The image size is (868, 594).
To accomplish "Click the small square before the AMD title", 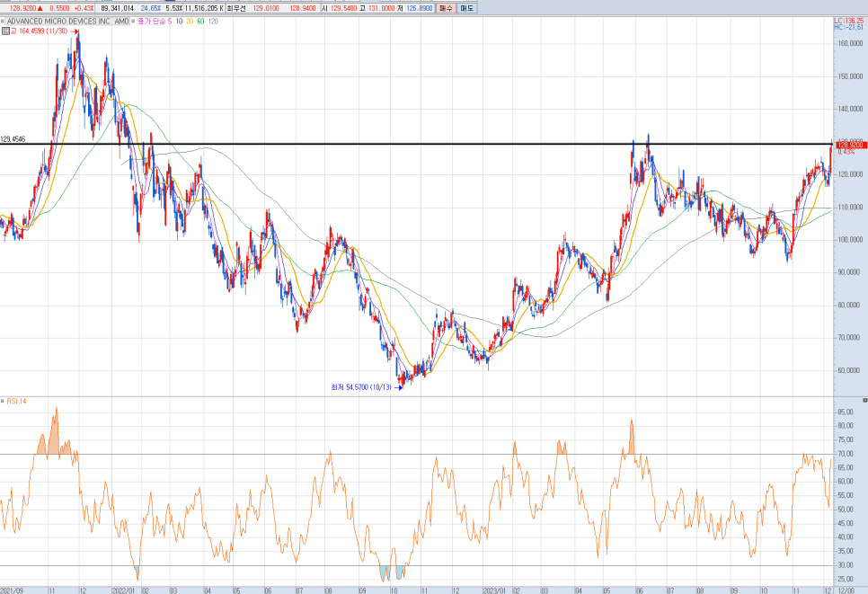I will [2, 22].
